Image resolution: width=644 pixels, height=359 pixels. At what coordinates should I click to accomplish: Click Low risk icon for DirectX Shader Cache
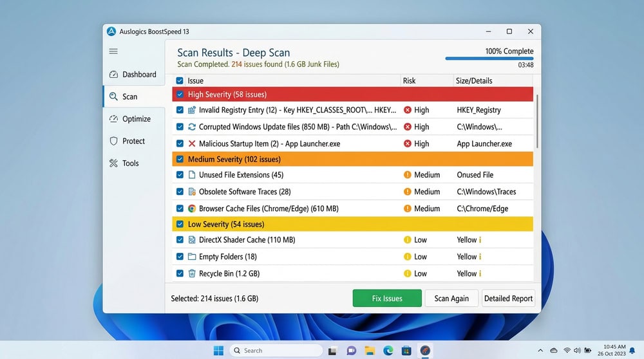pyautogui.click(x=408, y=239)
